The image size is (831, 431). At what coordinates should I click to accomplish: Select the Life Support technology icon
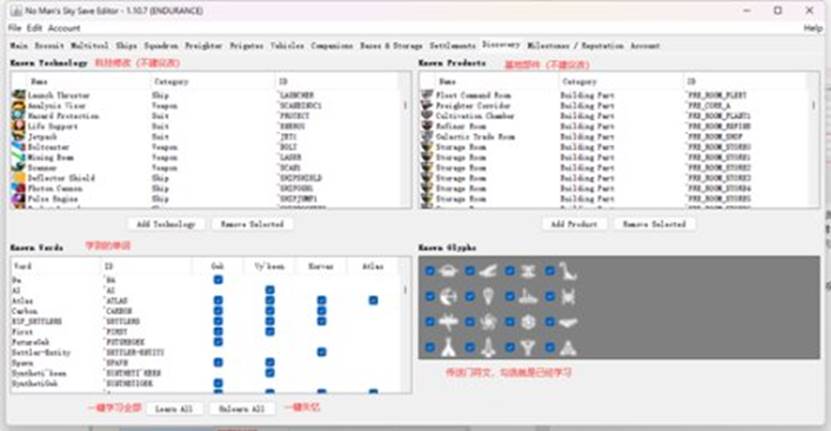pyautogui.click(x=19, y=126)
